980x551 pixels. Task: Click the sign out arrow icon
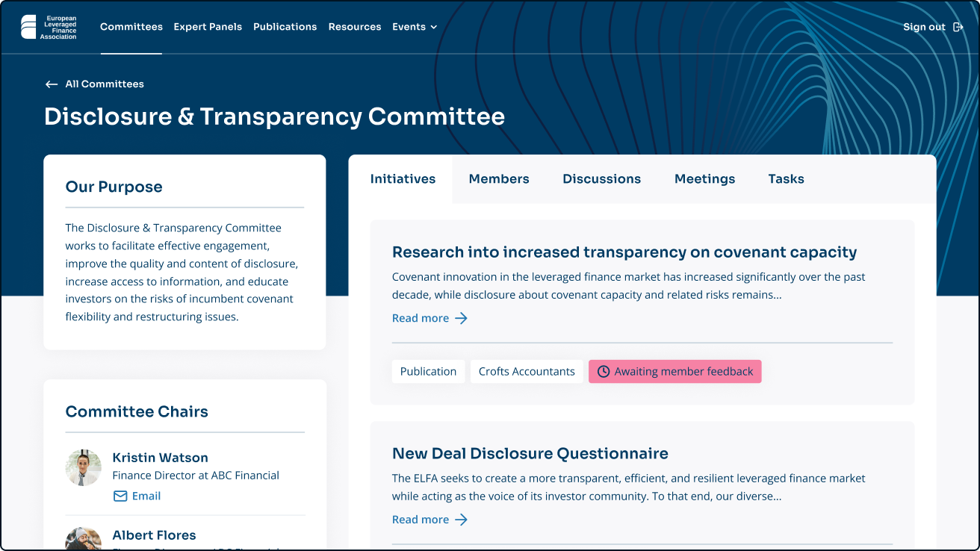click(958, 27)
